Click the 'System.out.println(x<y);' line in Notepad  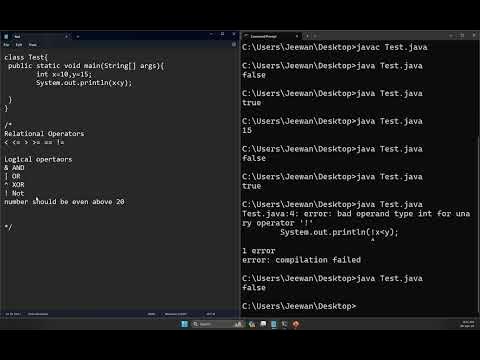click(84, 83)
